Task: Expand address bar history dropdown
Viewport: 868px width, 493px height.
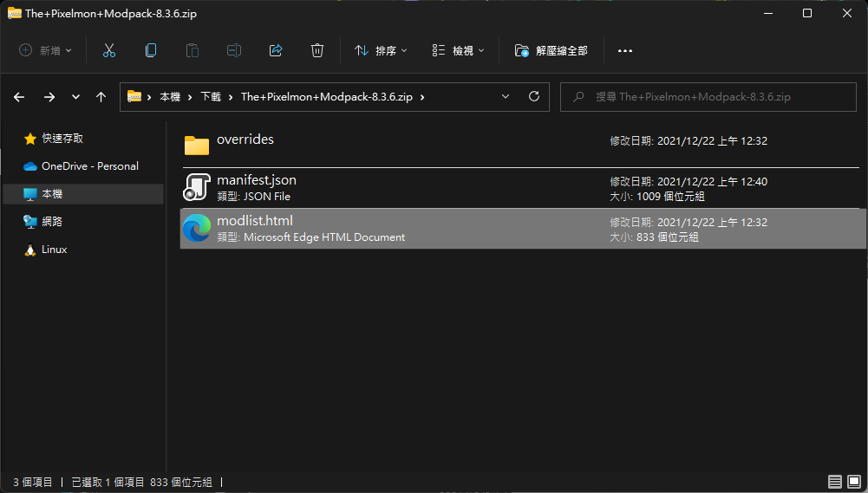Action: (x=506, y=96)
